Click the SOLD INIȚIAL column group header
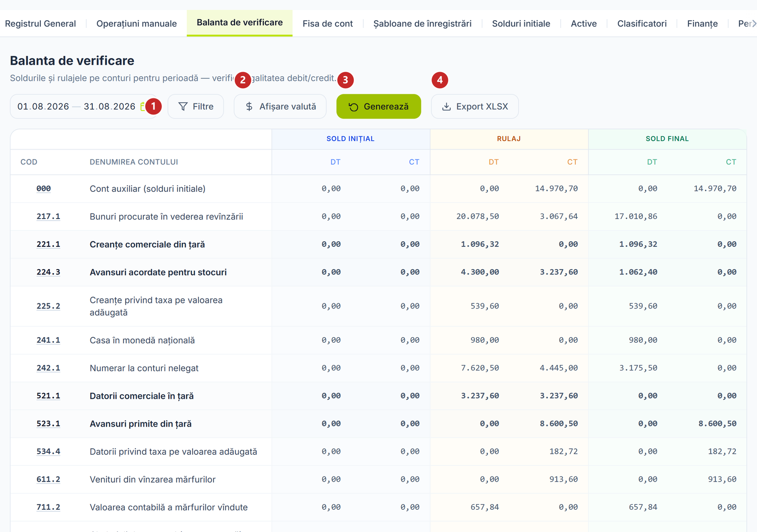Viewport: 757px width, 532px height. point(351,139)
